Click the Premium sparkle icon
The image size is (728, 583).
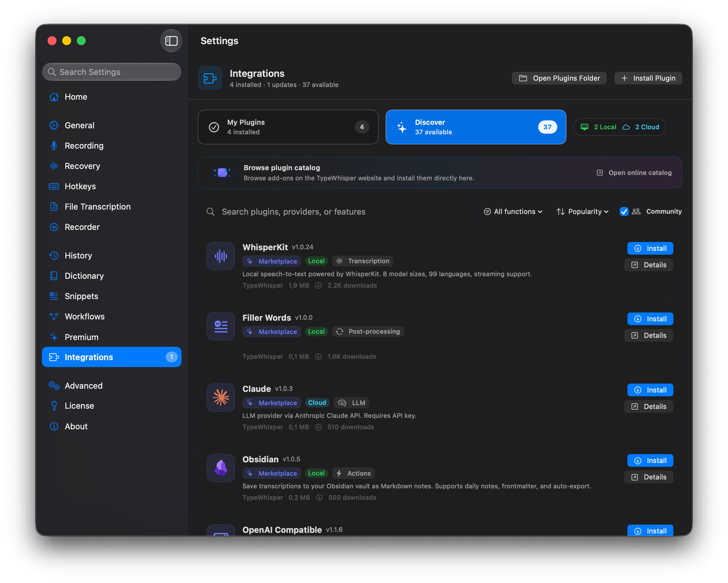point(54,337)
